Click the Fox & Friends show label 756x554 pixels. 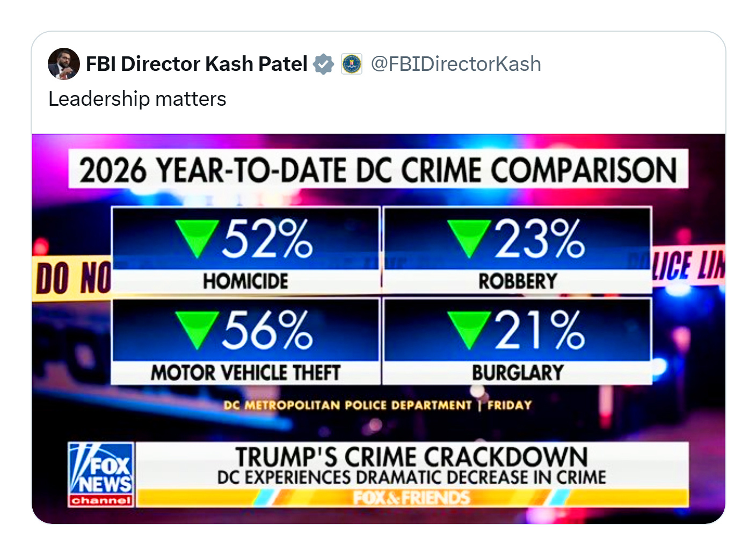(x=411, y=498)
